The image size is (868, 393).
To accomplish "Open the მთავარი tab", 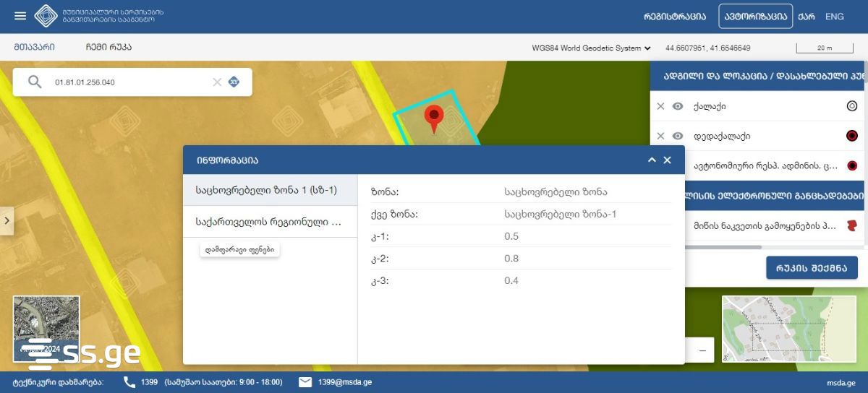I will (33, 47).
